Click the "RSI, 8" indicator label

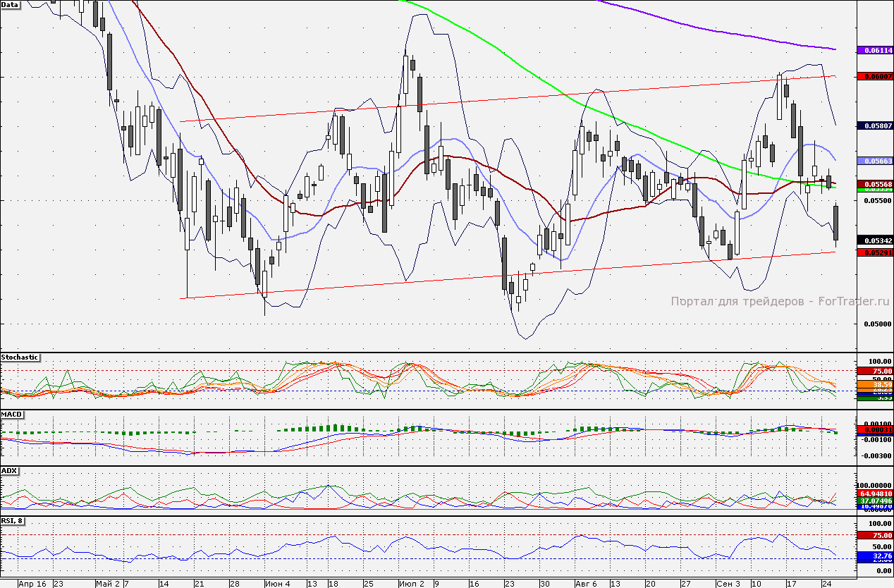(x=13, y=522)
